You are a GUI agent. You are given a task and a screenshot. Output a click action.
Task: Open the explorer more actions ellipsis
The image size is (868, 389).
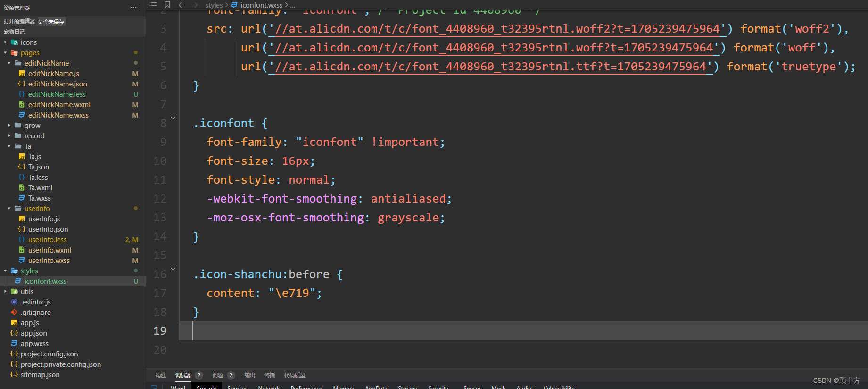coord(133,8)
